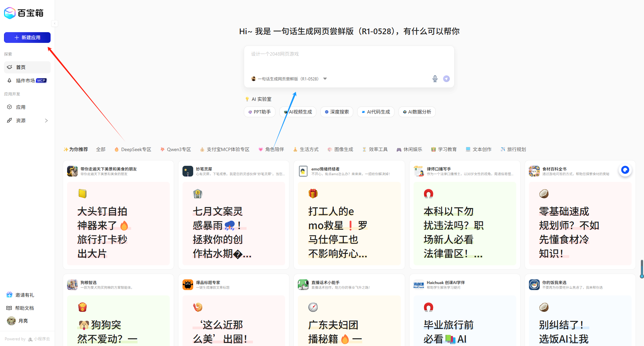The height and width of the screenshot is (346, 644).
Task: Open 应用 in sidebar
Action: 27,107
